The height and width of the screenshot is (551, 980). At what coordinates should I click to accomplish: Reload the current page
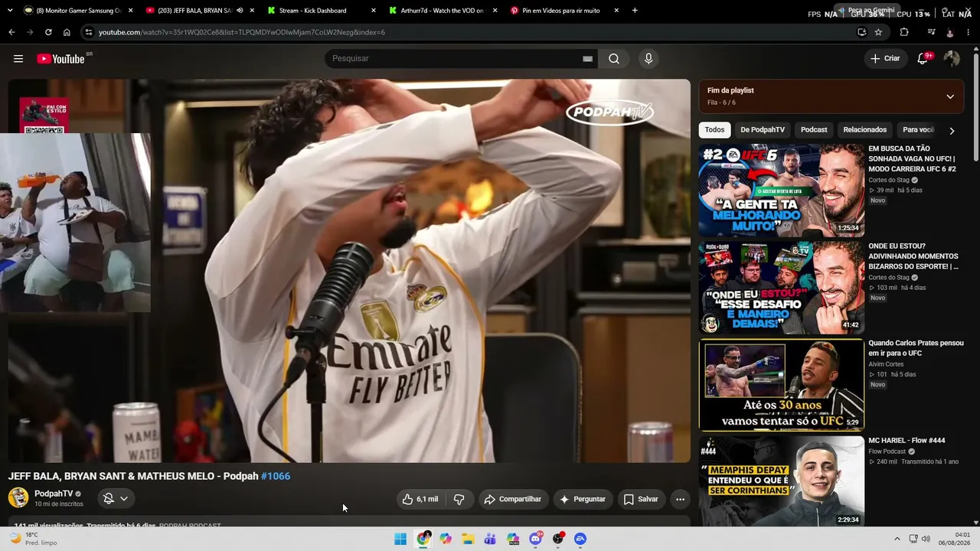(48, 32)
